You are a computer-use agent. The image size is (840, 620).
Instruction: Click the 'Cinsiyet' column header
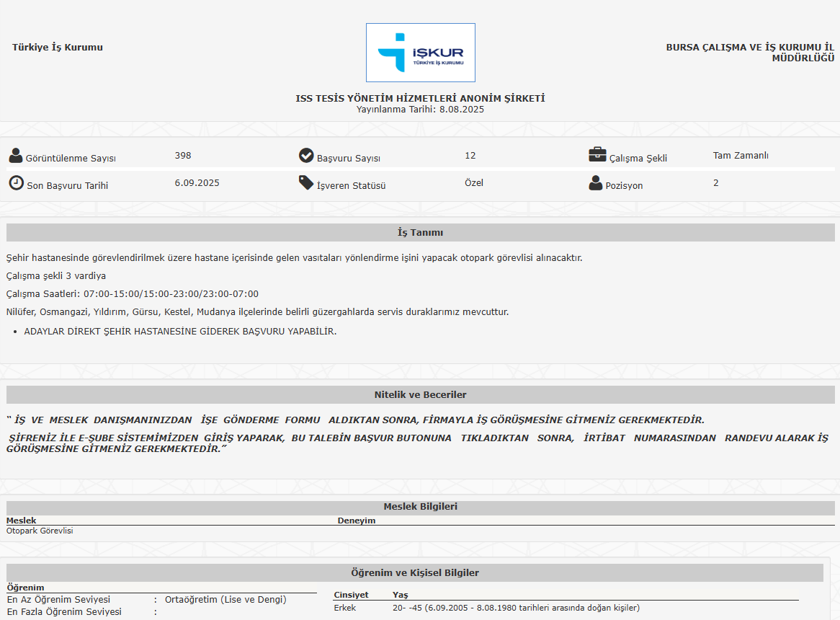pos(351,595)
